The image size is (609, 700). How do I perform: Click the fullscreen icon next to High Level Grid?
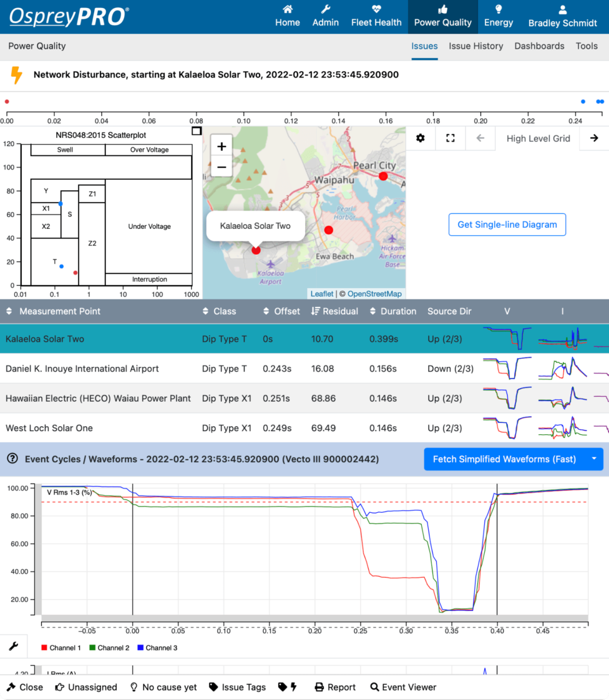pyautogui.click(x=451, y=138)
